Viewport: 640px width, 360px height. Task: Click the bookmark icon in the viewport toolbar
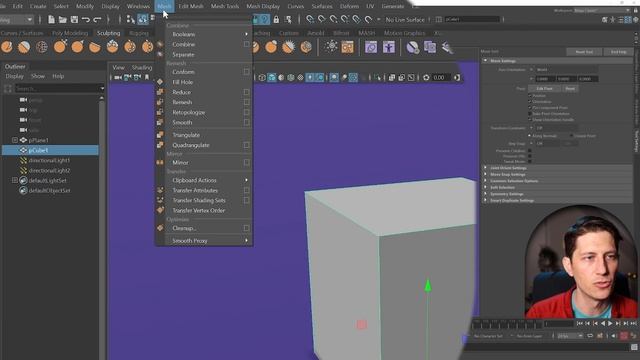147,77
